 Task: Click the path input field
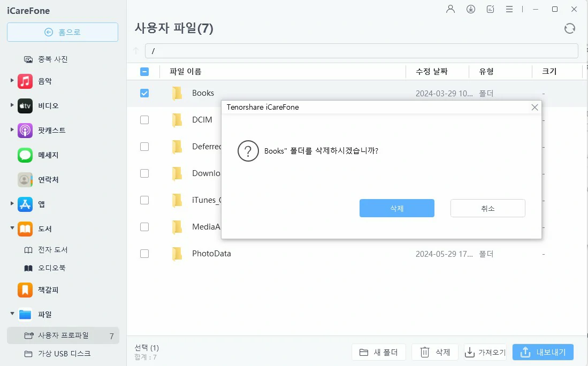(361, 51)
